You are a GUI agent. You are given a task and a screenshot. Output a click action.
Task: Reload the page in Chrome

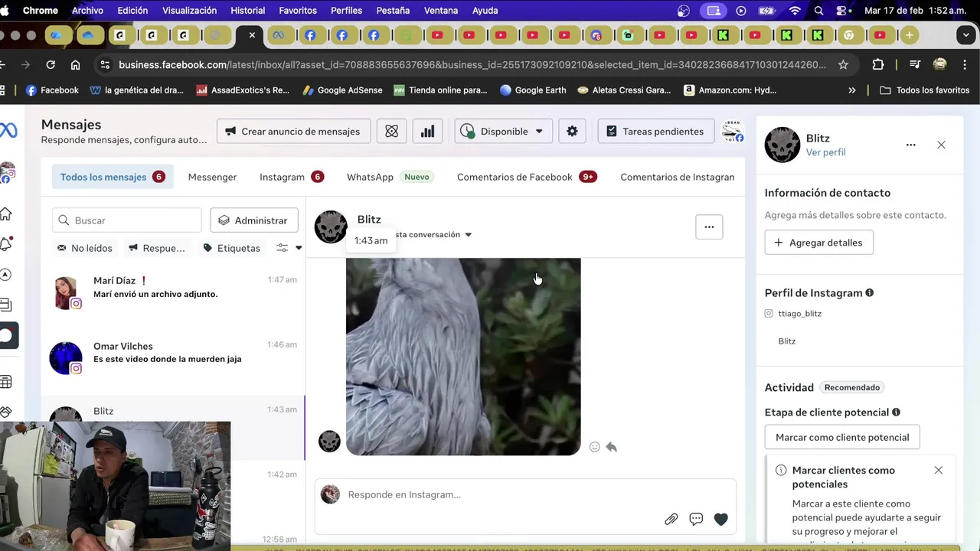pos(51,65)
